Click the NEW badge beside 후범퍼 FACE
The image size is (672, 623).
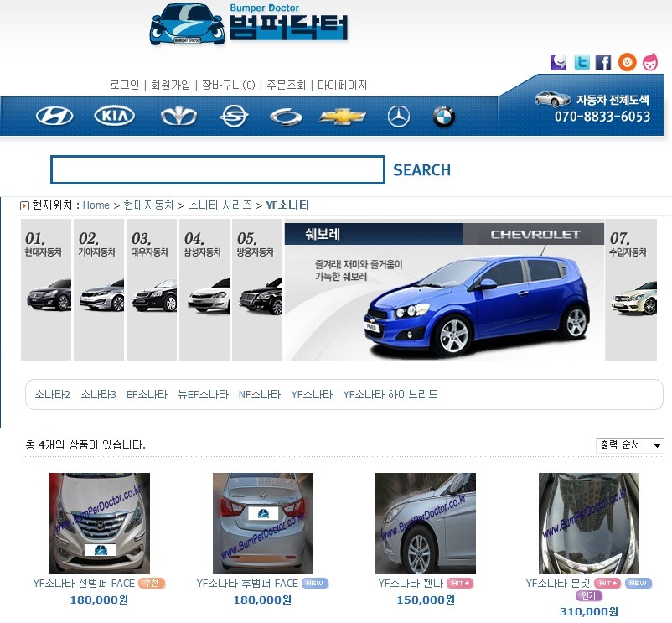(315, 584)
